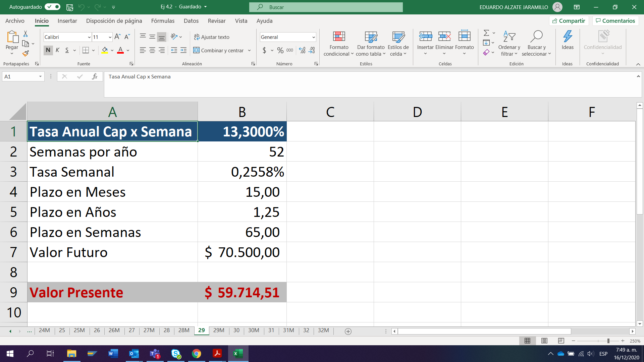Image resolution: width=644 pixels, height=362 pixels.
Task: Click the increase decimals icon
Action: point(302,50)
